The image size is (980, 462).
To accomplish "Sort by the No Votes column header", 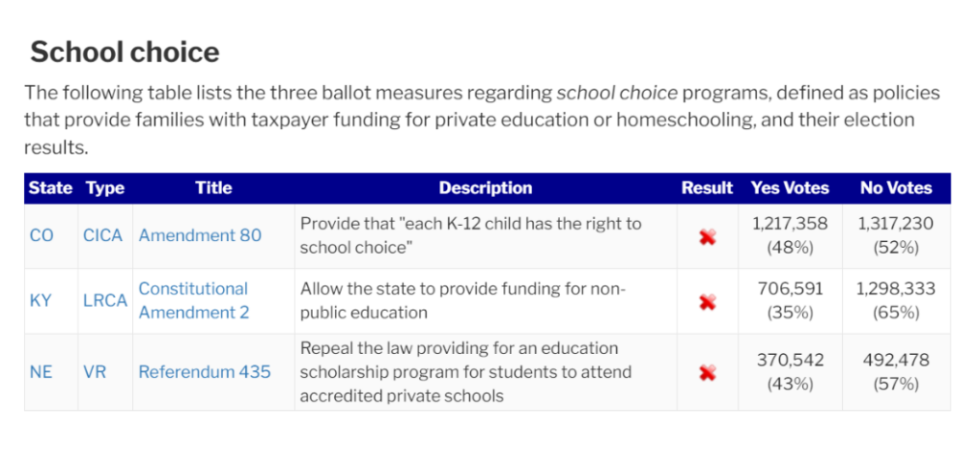I will click(x=896, y=188).
